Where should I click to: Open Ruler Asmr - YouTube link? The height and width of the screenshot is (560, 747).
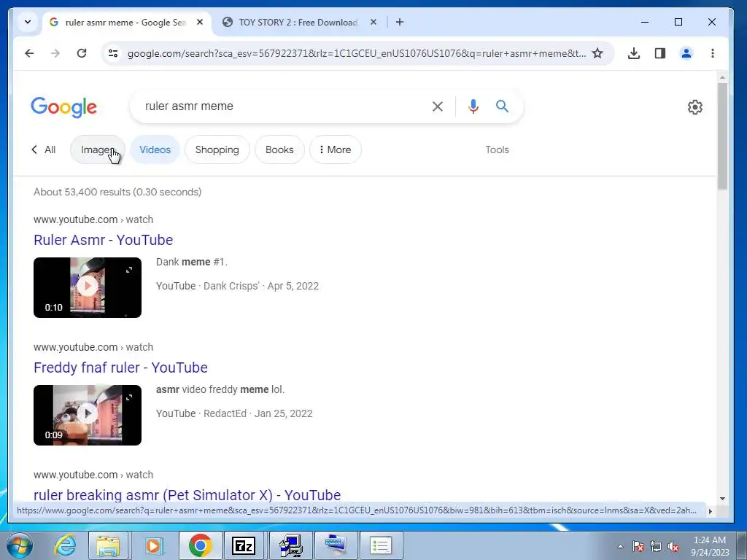104,240
